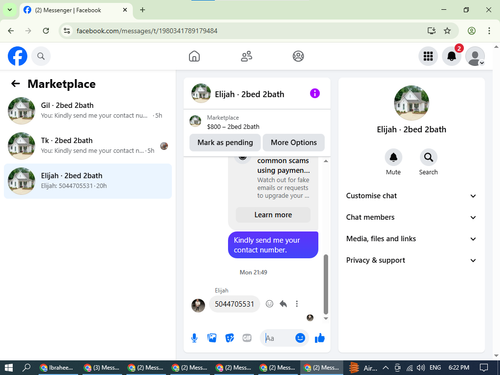Click install app icon in address bar
Image resolution: width=500 pixels, height=375 pixels.
click(431, 31)
